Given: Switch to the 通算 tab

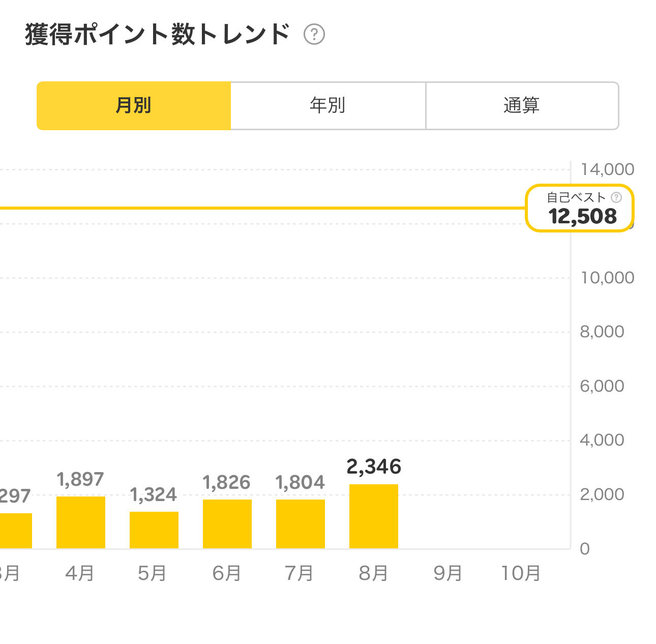Looking at the screenshot, I should tap(522, 106).
